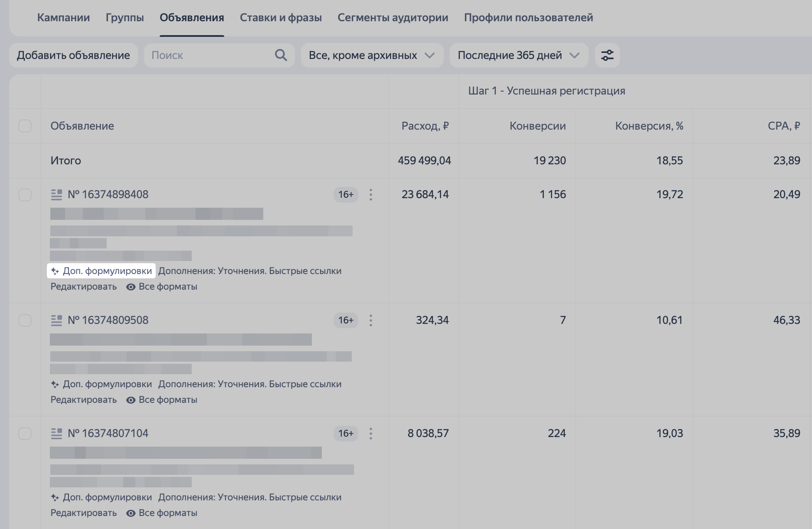Screen dimensions: 812x529
Task: Go to the Сегменты аудитории tab
Action: coord(393,18)
